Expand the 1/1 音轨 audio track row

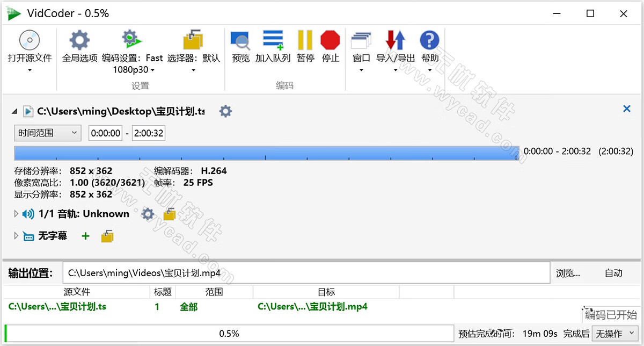pos(14,213)
